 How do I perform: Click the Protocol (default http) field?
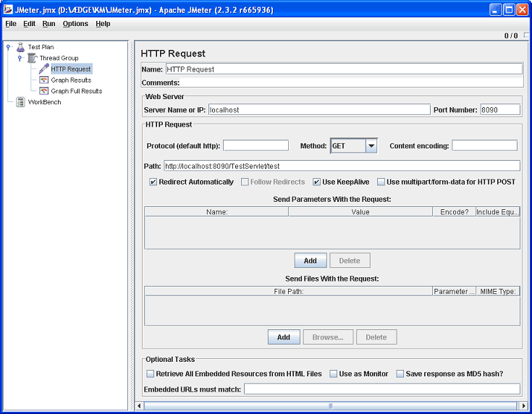256,145
